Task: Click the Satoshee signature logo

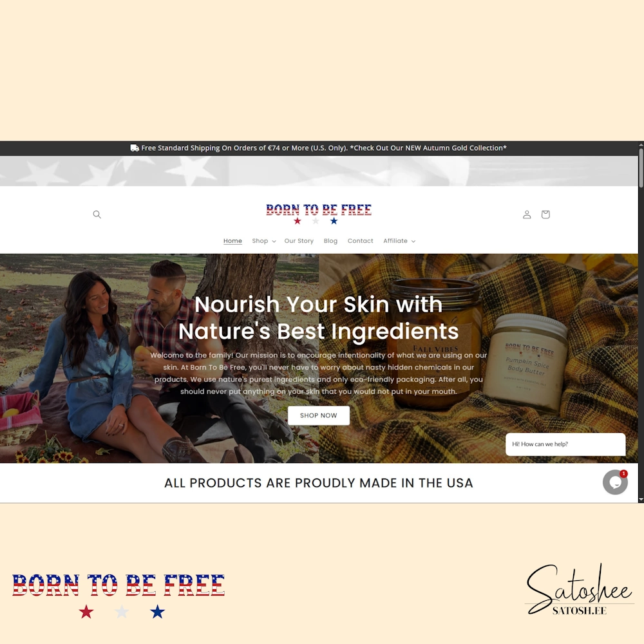Action: point(580,590)
